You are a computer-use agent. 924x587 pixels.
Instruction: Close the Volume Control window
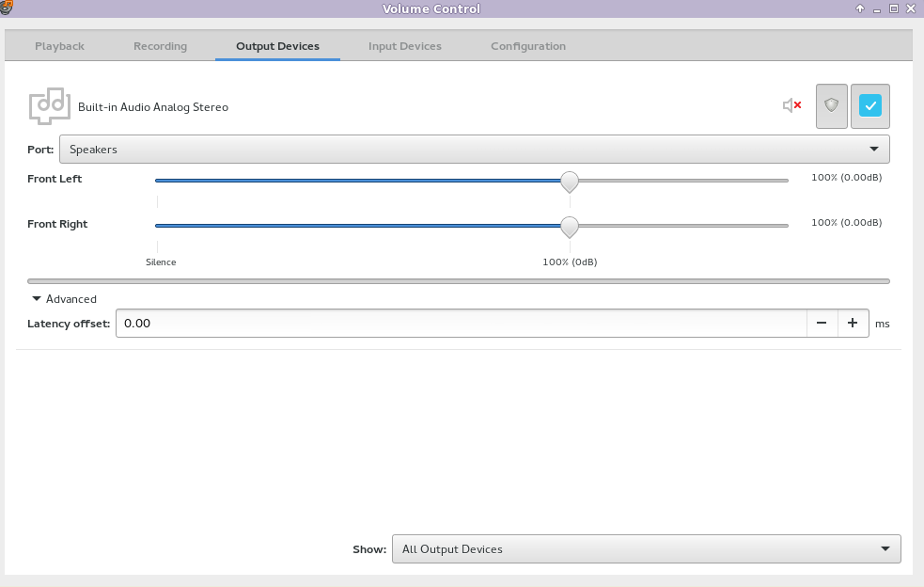pos(913,8)
